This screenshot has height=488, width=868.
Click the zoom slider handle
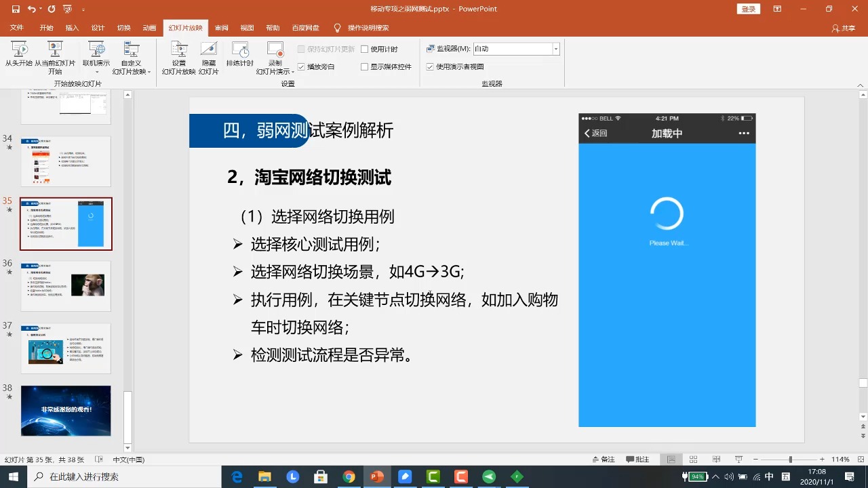tap(790, 460)
